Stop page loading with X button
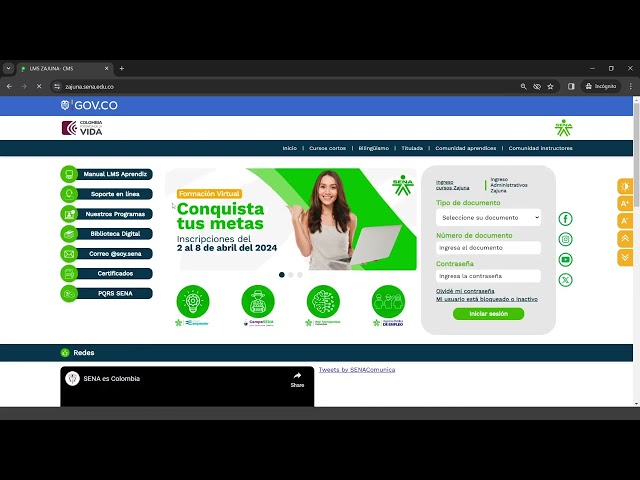Image resolution: width=640 pixels, height=480 pixels. pyautogui.click(x=39, y=87)
